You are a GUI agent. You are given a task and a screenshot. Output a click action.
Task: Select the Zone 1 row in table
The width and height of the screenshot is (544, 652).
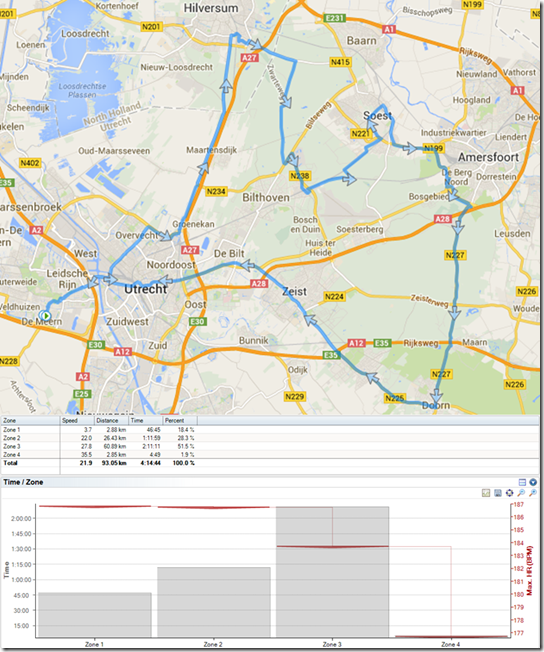tap(270, 430)
